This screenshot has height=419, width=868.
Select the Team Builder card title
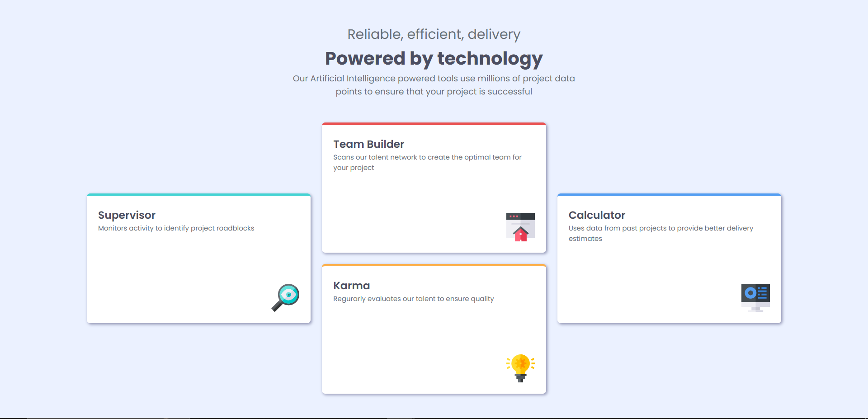[x=368, y=144]
